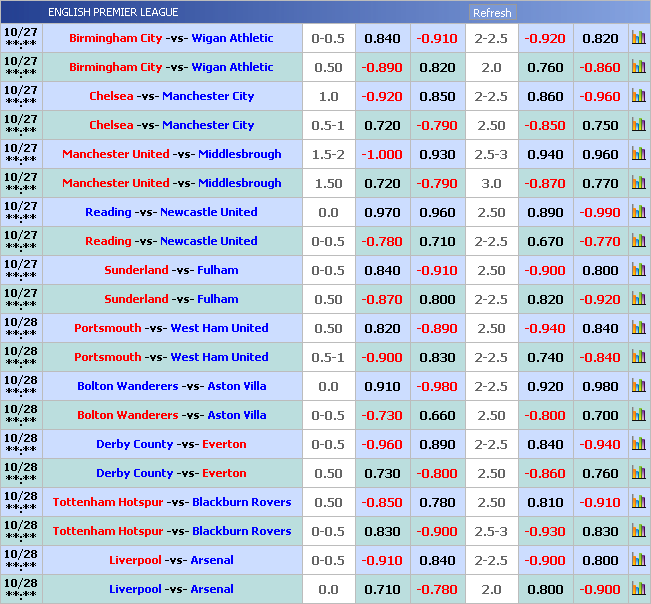Open chart icon for Birmingham City 0-0.5 handicap row
The height and width of the screenshot is (604, 651).
[x=638, y=39]
